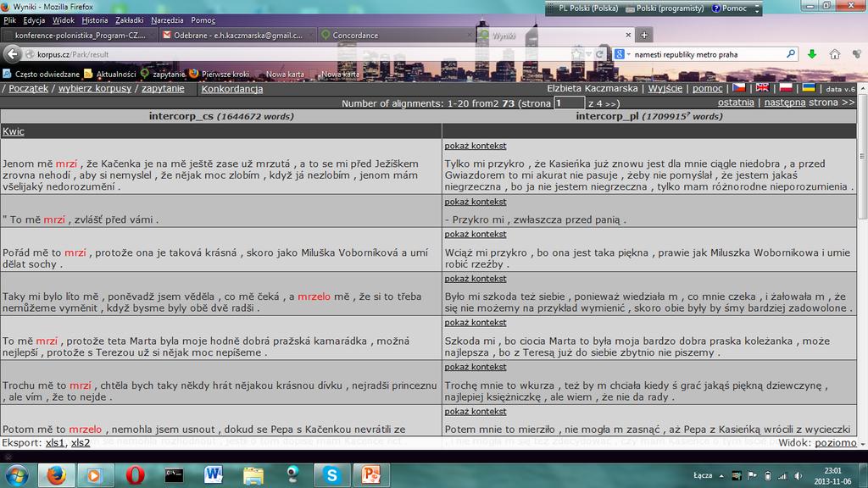
Task: Click the Początek breadcrumb link
Action: (x=28, y=88)
